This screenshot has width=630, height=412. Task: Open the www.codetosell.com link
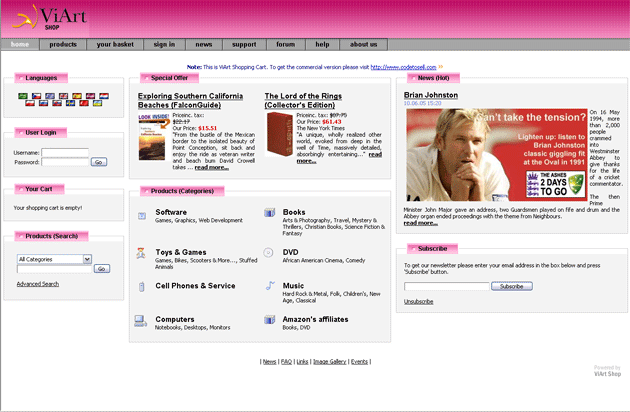pos(403,67)
